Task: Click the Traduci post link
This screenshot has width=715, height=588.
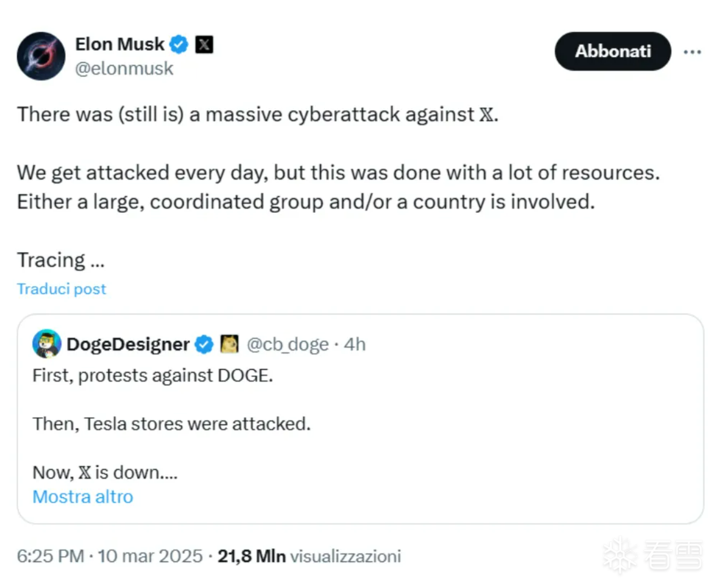Action: click(x=61, y=289)
